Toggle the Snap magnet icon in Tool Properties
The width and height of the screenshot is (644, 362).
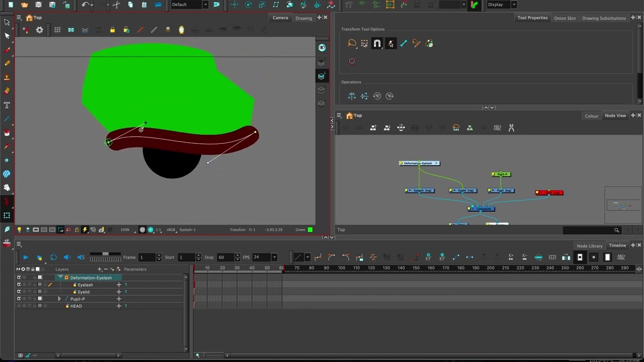tap(377, 44)
